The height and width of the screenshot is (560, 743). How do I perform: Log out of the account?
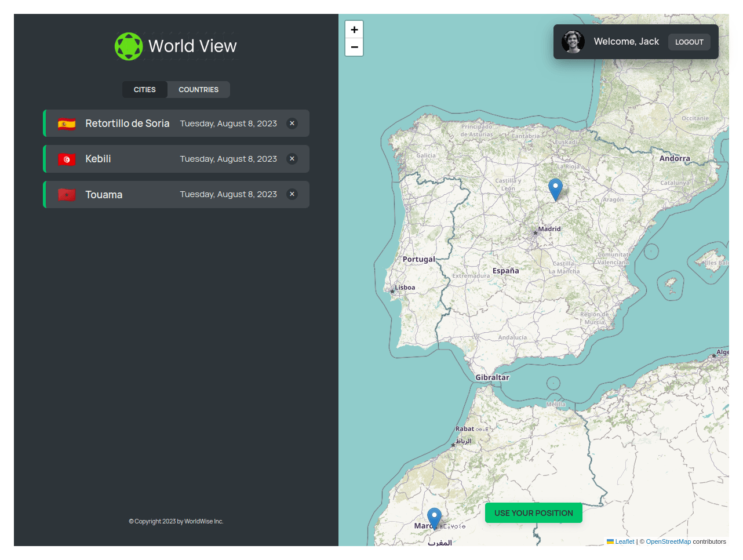[689, 42]
